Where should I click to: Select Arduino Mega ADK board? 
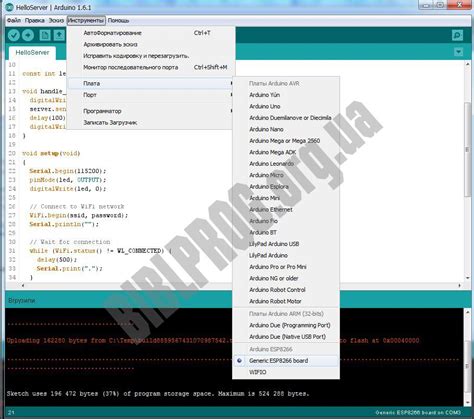click(x=286, y=152)
